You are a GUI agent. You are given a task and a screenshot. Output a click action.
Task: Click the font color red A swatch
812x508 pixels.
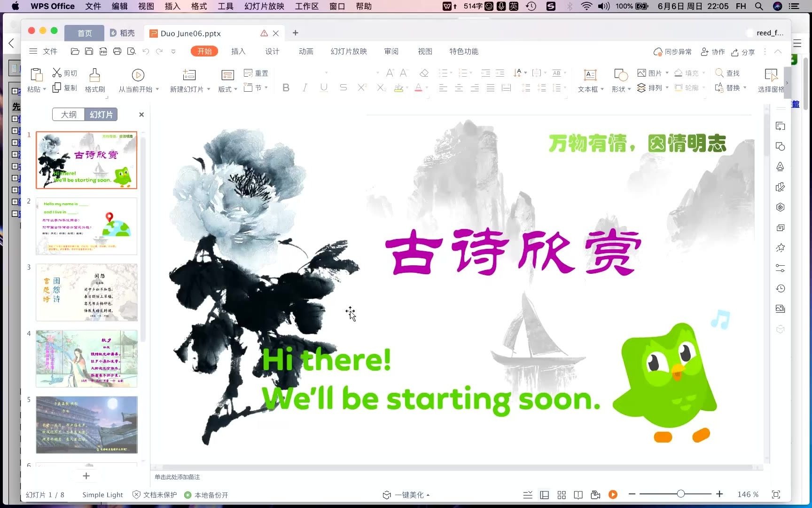click(x=418, y=88)
